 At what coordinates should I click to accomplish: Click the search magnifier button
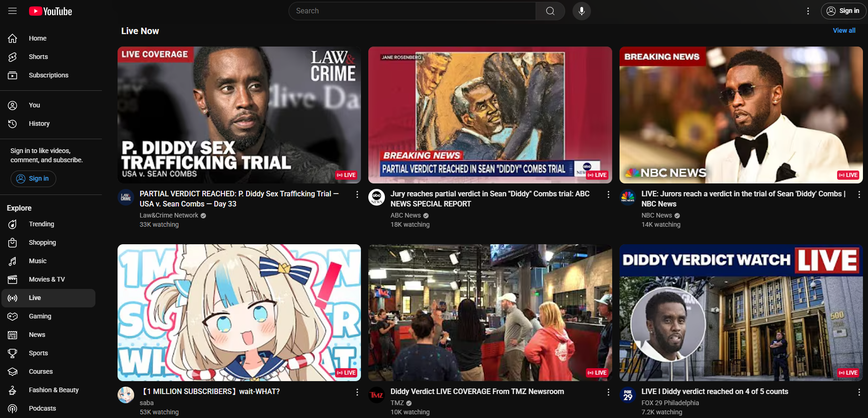[x=550, y=11]
